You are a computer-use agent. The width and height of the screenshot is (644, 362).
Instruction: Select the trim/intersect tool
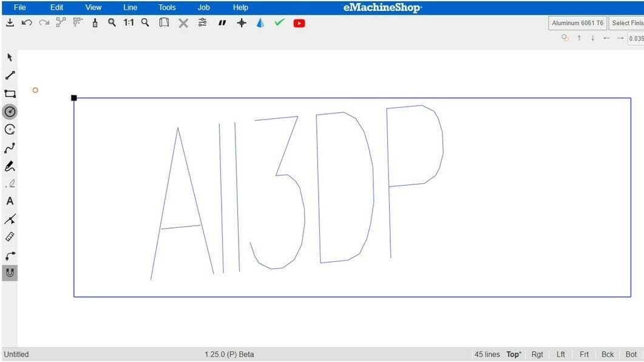pyautogui.click(x=10, y=219)
